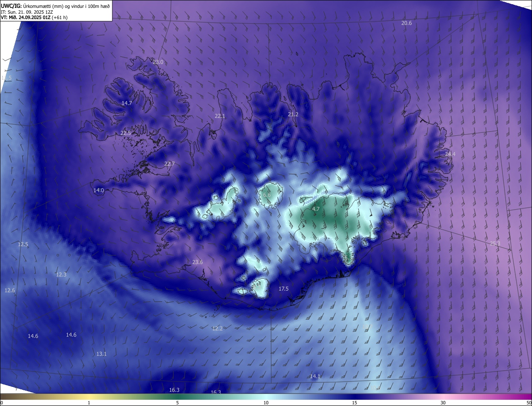Click the 24.4 value on the east coast
Image resolution: width=532 pixels, height=406 pixels.
pyautogui.click(x=450, y=154)
